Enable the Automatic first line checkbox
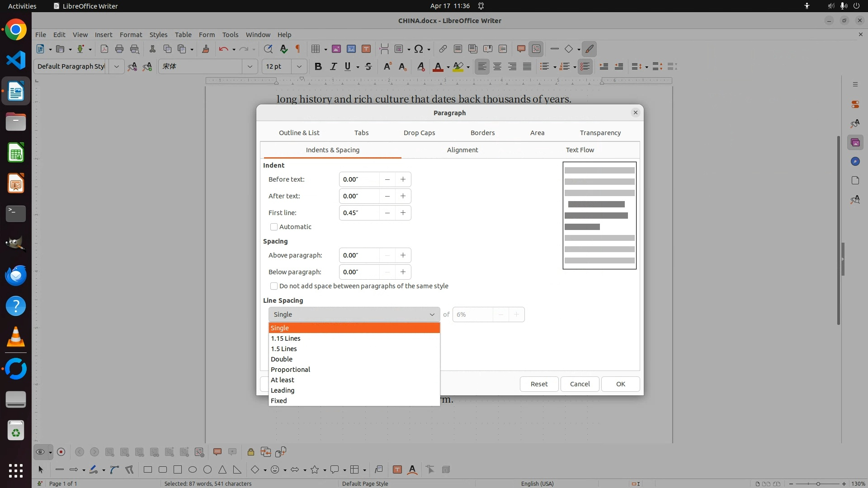868x488 pixels. point(274,227)
